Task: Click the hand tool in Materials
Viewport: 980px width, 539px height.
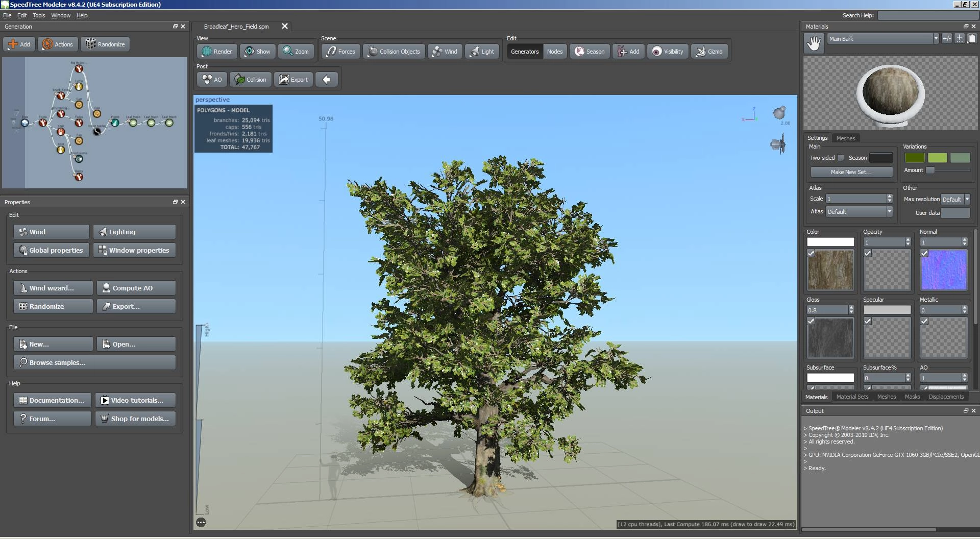Action: tap(814, 43)
